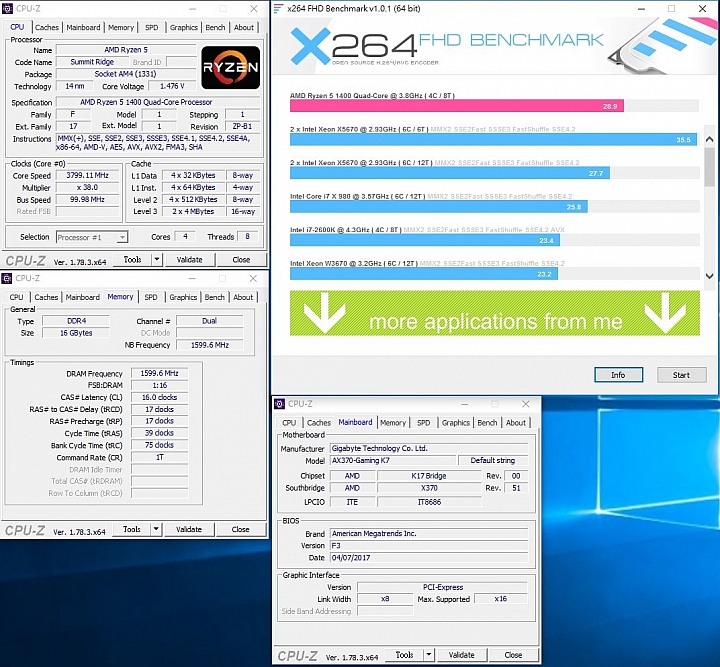Click Close button in the Memory window
This screenshot has width=720, height=667.
[x=241, y=529]
